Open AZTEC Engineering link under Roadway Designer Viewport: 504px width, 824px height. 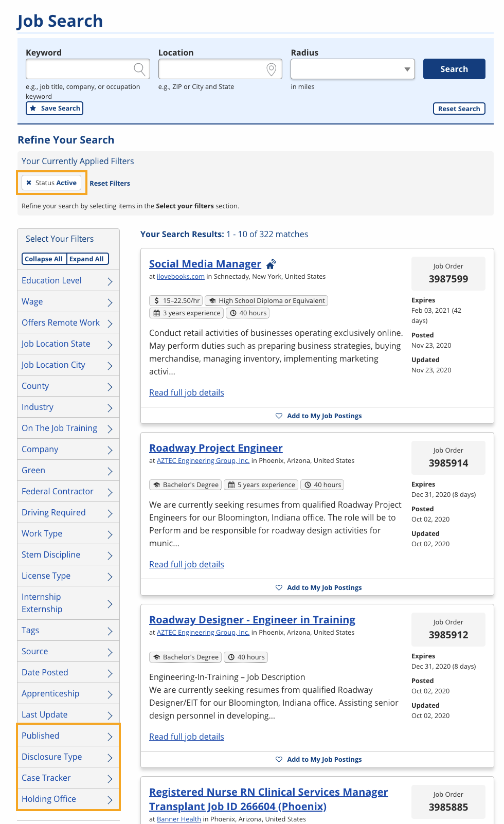(203, 633)
